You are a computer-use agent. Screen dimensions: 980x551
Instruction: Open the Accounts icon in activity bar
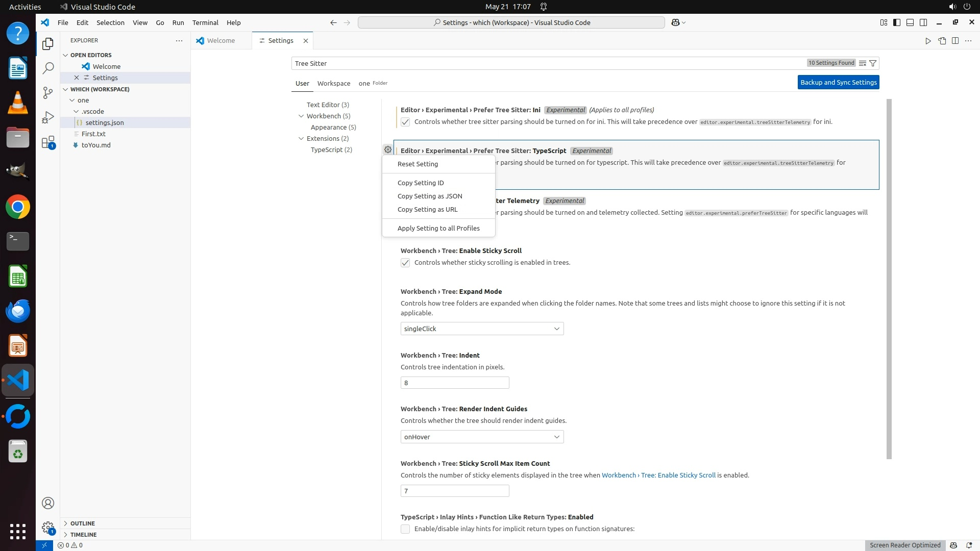[48, 503]
